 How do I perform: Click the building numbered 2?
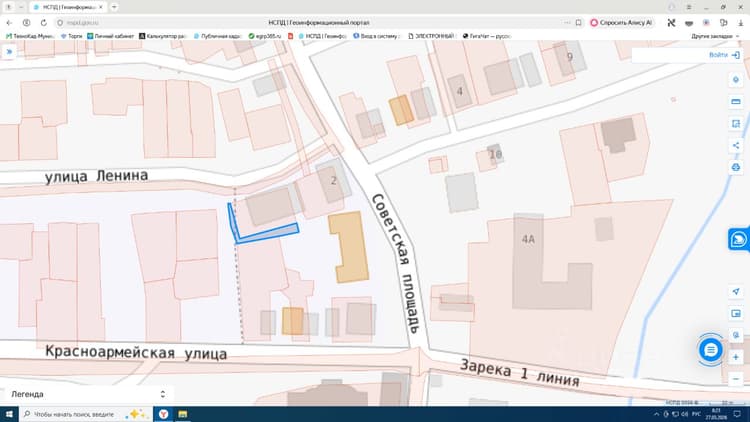pyautogui.click(x=333, y=180)
